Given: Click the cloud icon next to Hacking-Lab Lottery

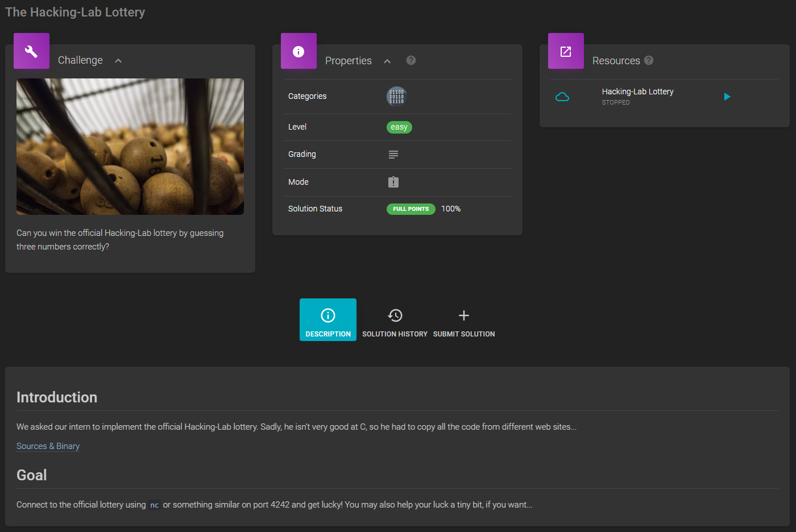Looking at the screenshot, I should coord(562,97).
